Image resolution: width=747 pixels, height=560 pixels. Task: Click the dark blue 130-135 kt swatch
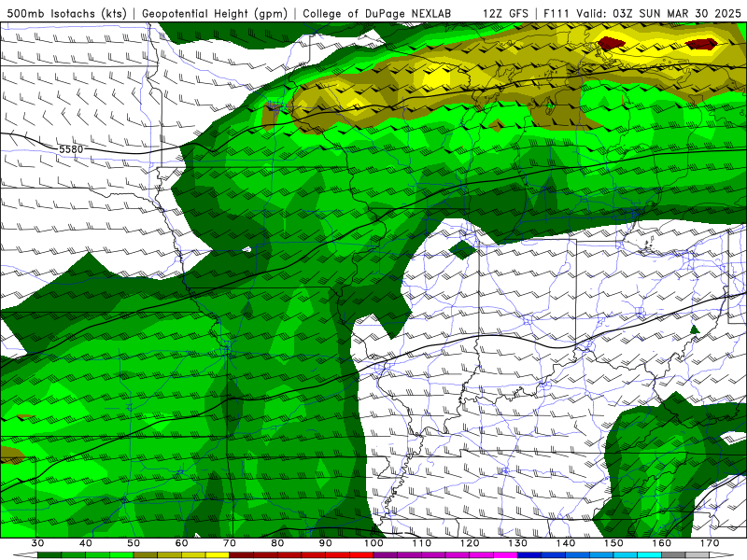(529, 554)
